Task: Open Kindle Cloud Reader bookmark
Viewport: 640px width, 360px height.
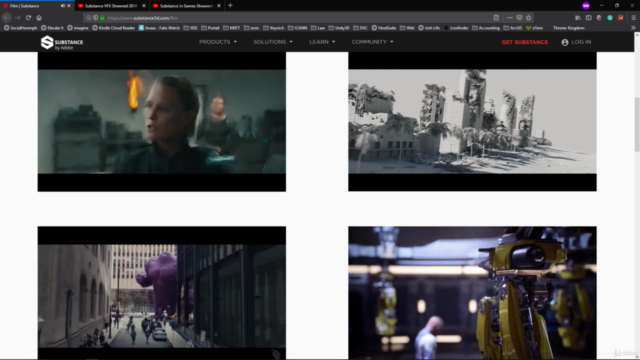Action: [x=113, y=28]
